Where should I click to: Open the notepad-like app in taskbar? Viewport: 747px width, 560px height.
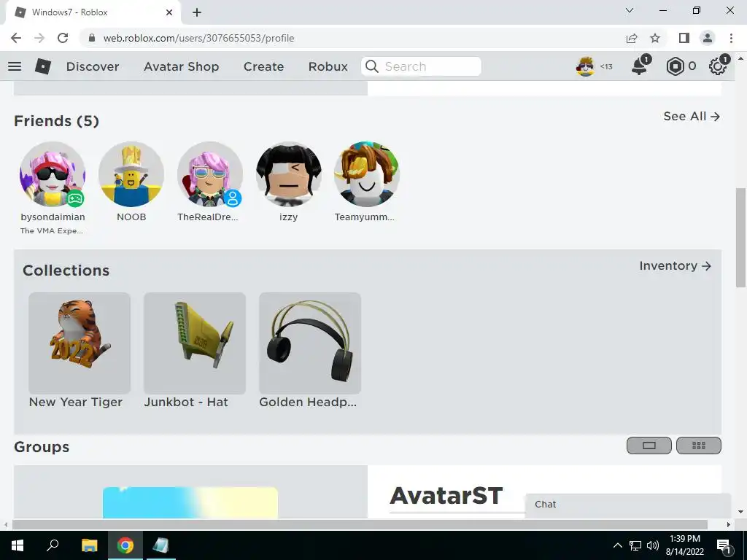[x=160, y=545]
